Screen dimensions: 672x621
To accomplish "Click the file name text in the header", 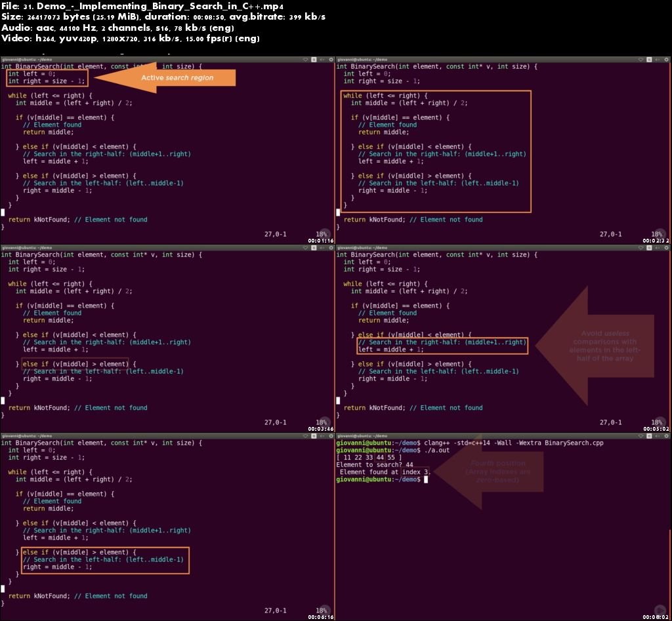I will pos(142,6).
